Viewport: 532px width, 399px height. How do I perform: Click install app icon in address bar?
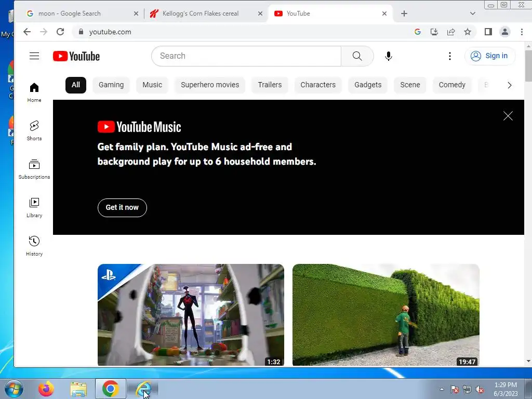434,32
